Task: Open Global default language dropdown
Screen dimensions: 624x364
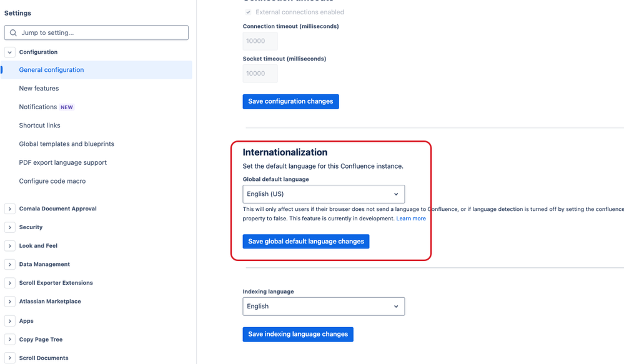Action: pyautogui.click(x=324, y=194)
